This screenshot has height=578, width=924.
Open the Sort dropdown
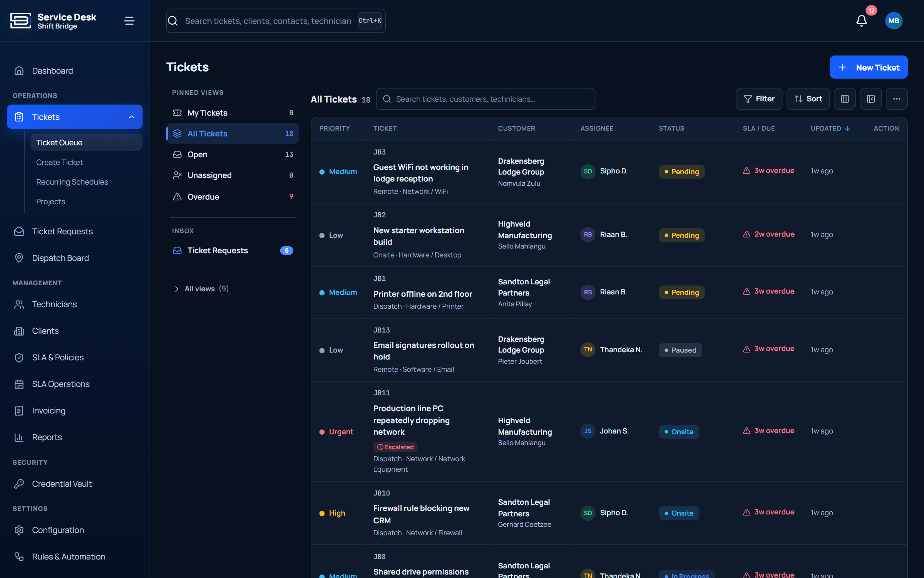808,99
